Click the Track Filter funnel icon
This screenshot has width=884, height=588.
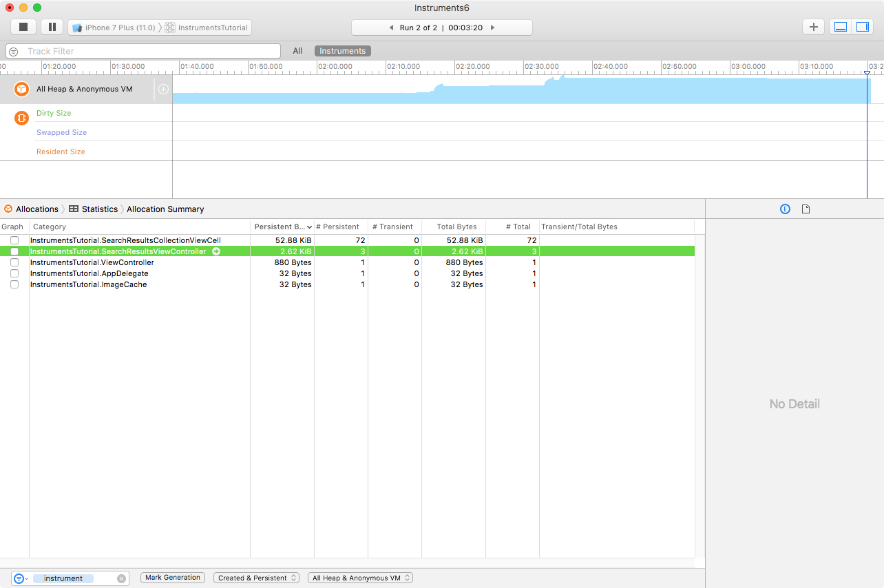click(x=14, y=52)
